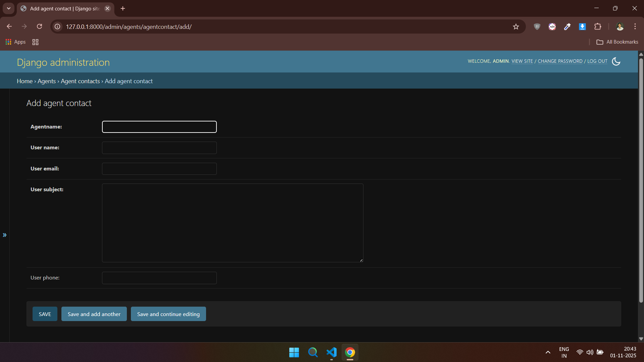Open the CHANGE PASSWORD link
Screen dimensions: 644x362
pos(560,61)
